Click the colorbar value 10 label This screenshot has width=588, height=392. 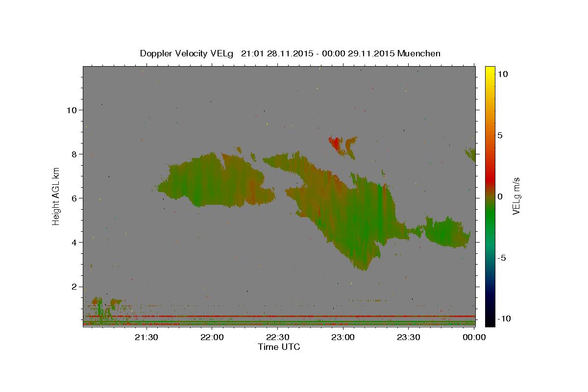pos(503,74)
